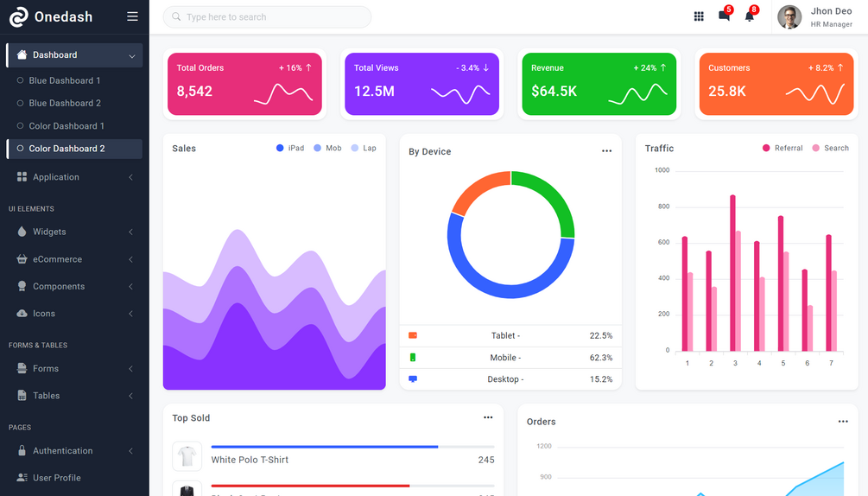Click the User Profile person icon
Viewport: 868px width, 496px height.
click(x=22, y=477)
